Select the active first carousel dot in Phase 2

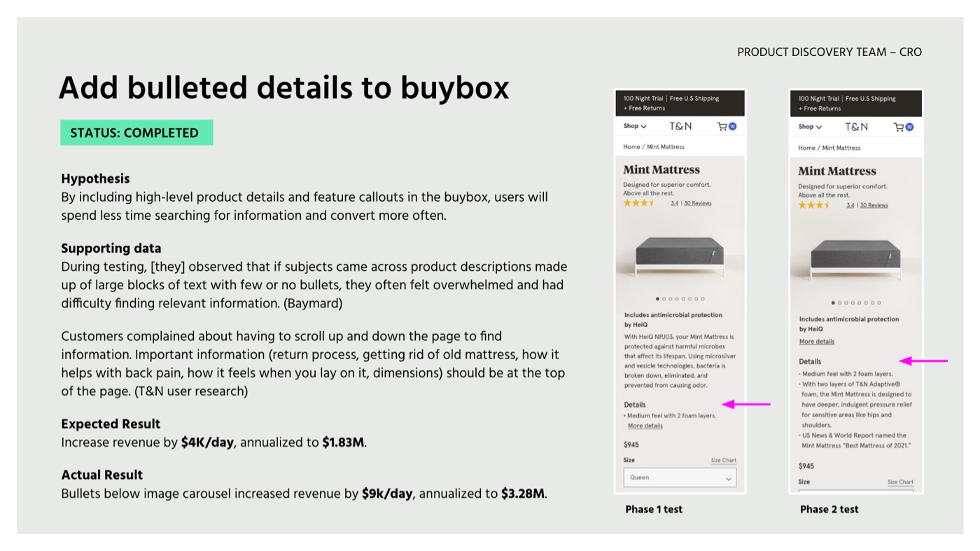pos(833,303)
